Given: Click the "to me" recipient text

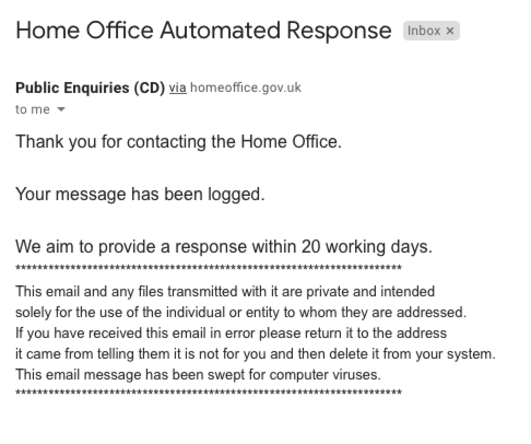Looking at the screenshot, I should tap(33, 110).
